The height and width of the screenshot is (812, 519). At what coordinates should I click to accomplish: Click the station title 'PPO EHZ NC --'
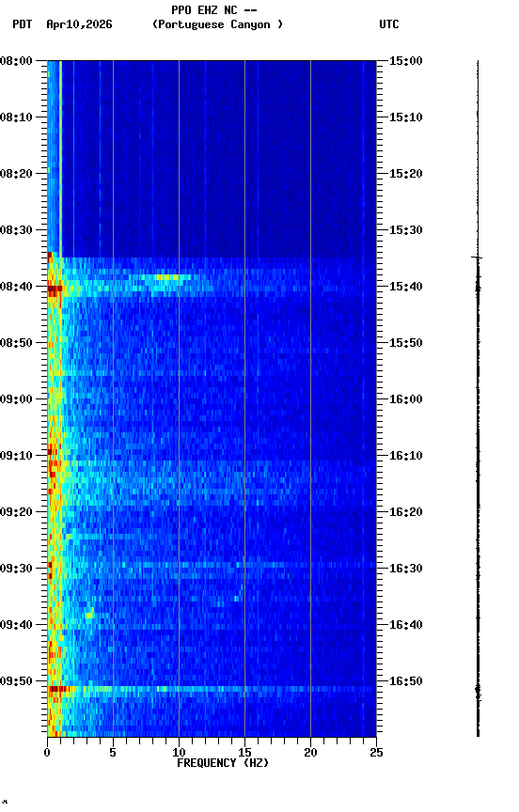(x=214, y=10)
